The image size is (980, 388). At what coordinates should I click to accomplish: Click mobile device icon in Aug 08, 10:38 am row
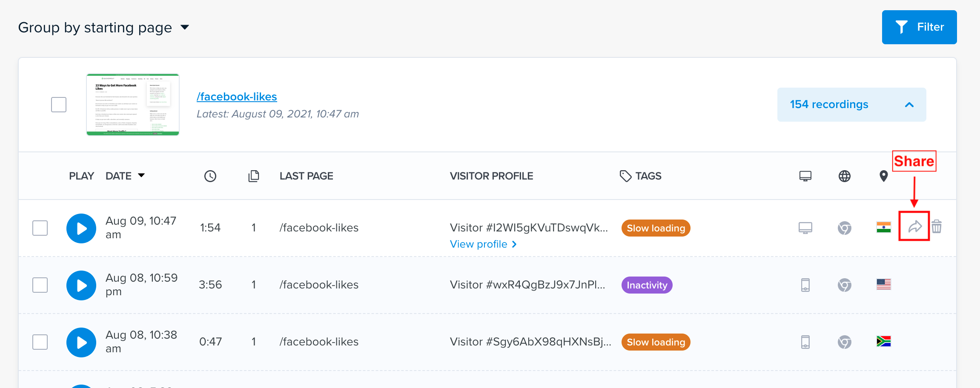click(805, 342)
